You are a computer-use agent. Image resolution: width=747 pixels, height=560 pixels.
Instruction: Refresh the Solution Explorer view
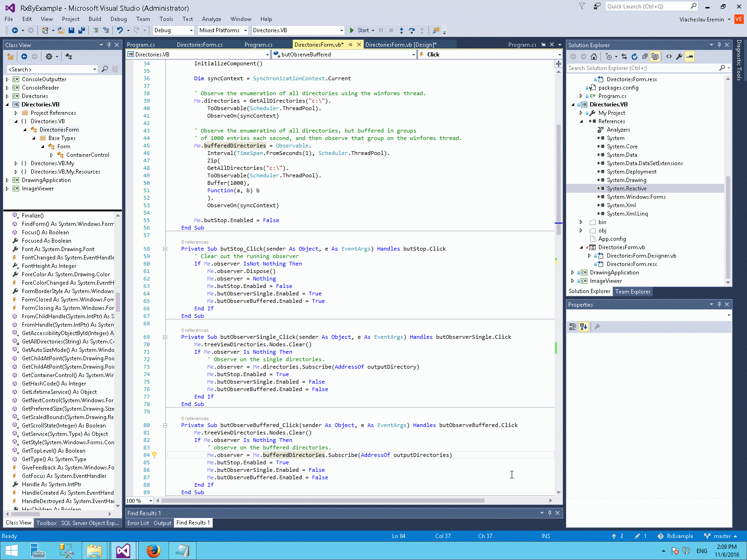[634, 56]
